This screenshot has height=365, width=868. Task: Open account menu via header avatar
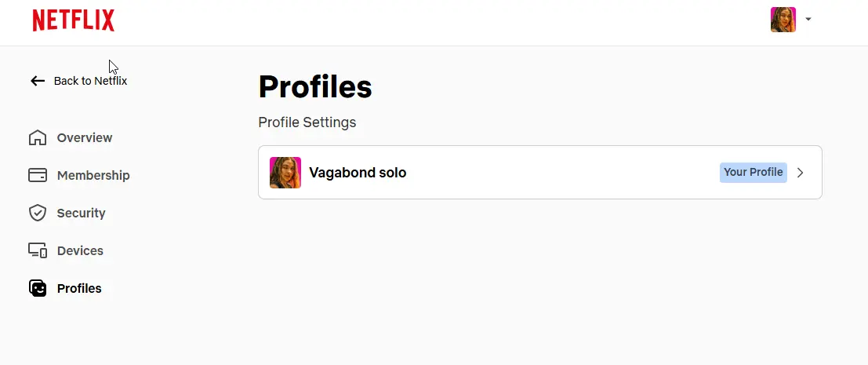[783, 20]
